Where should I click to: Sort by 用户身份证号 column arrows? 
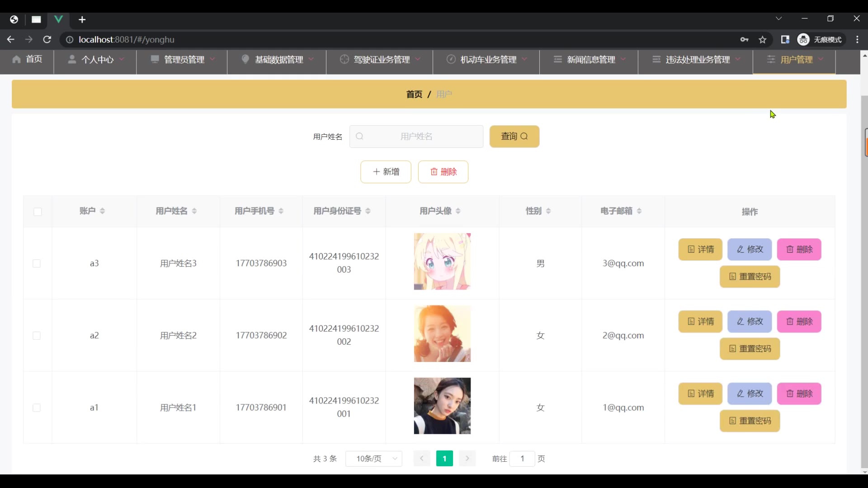coord(368,211)
